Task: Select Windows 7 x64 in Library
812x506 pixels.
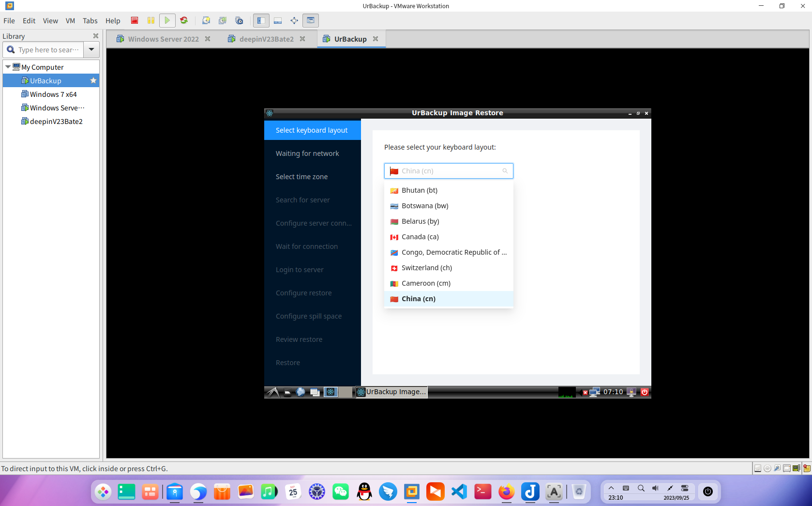Action: [x=51, y=94]
